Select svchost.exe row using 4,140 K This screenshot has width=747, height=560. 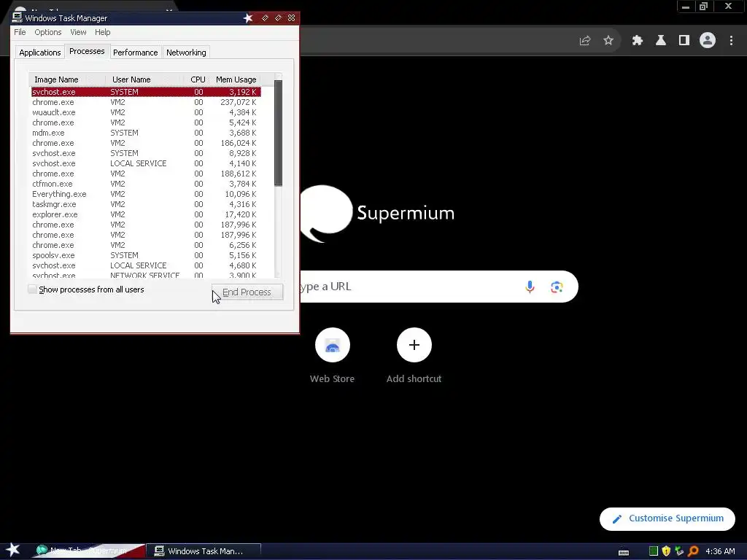click(x=146, y=163)
